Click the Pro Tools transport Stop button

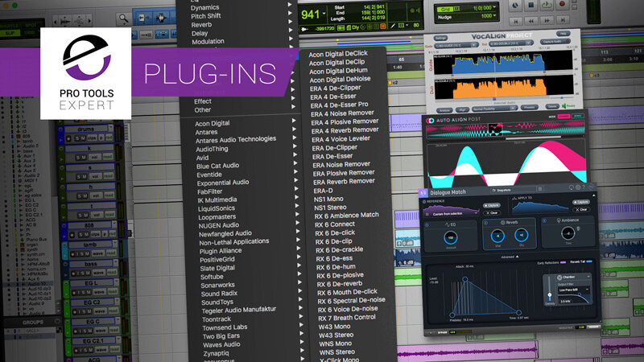click(x=531, y=6)
